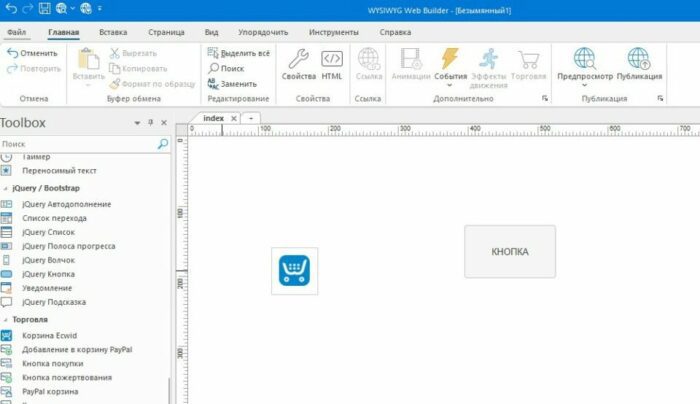Select Уведомление in Toolbox
Screen dimensions: 700x404
47,288
